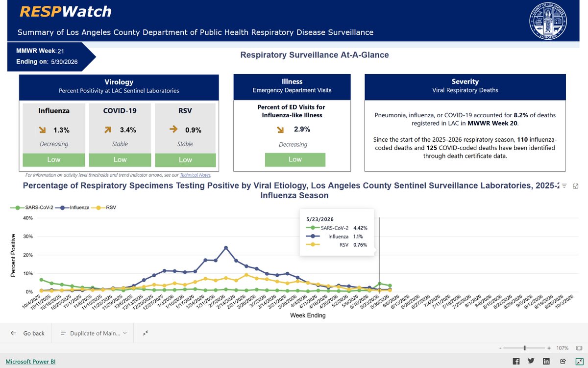
Task: Click the RSV stable trend arrow
Action: [172, 130]
